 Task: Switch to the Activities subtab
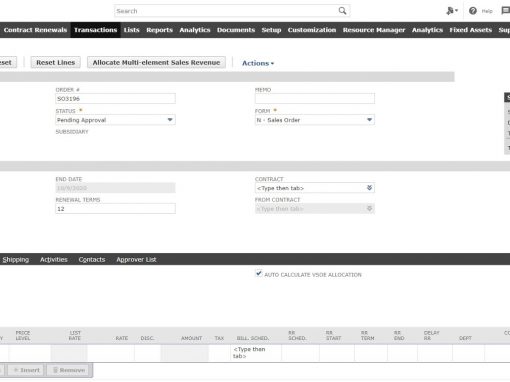(x=54, y=259)
